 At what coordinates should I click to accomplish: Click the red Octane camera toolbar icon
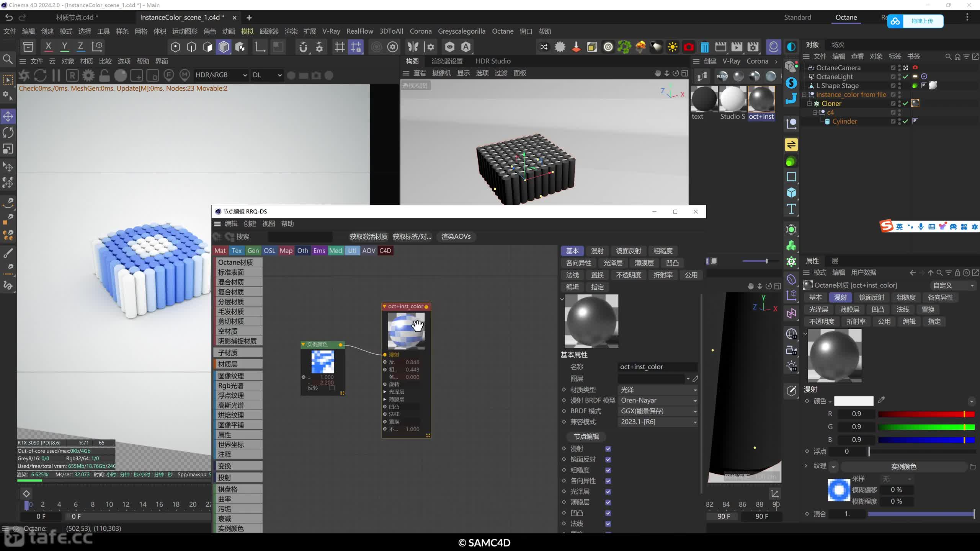tap(689, 47)
